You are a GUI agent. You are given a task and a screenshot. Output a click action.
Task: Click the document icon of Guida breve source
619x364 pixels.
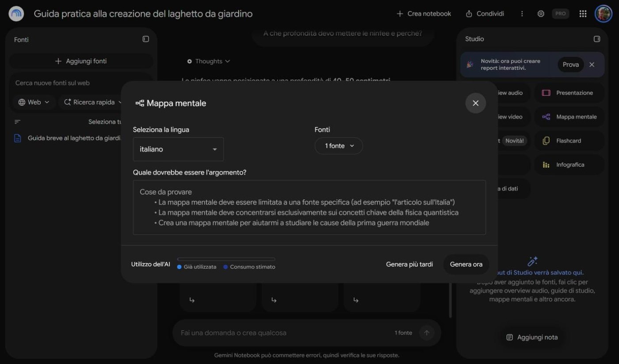(x=17, y=138)
